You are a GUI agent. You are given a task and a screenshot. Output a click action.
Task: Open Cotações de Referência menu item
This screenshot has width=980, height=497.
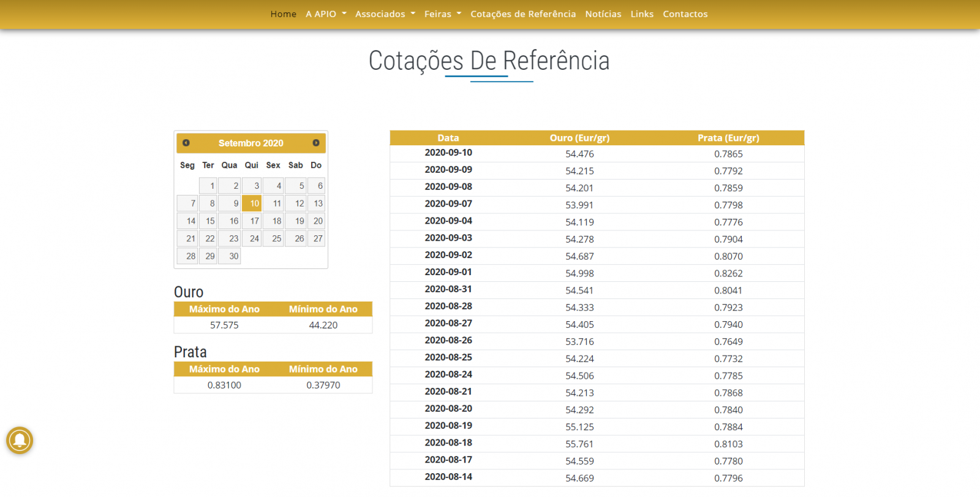coord(522,14)
